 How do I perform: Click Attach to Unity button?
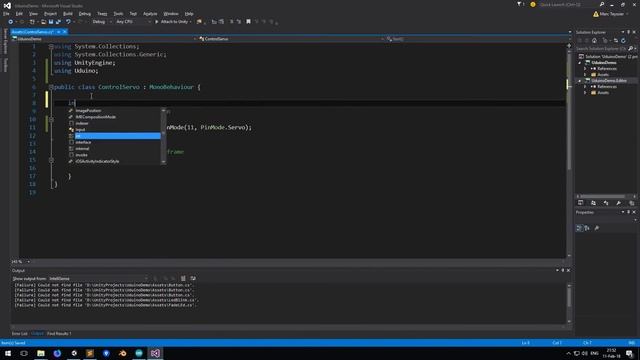(173, 22)
